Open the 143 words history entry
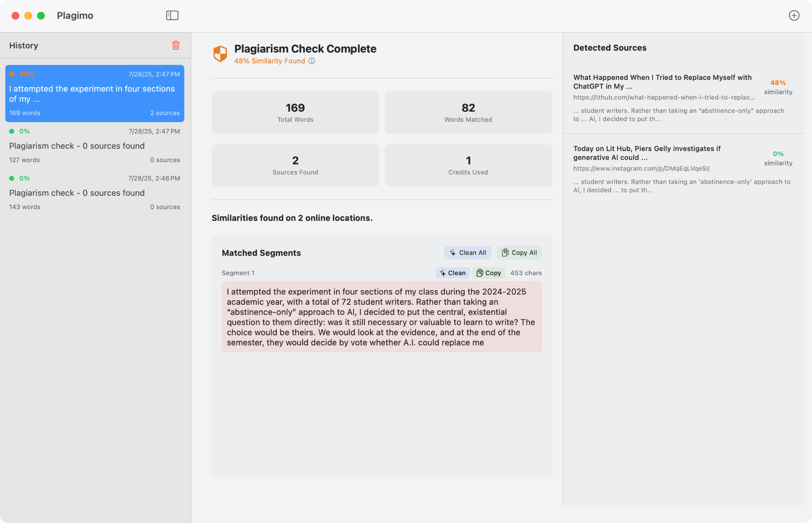Viewport: 812px width, 523px height. coord(95,192)
